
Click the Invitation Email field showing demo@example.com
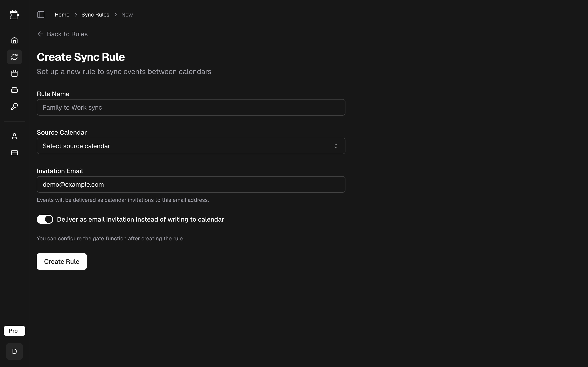click(191, 184)
